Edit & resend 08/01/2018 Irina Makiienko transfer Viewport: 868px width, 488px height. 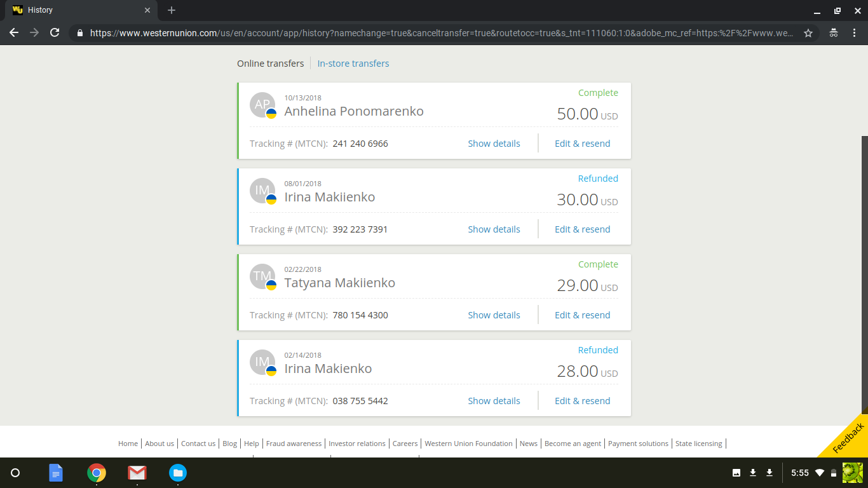[582, 229]
